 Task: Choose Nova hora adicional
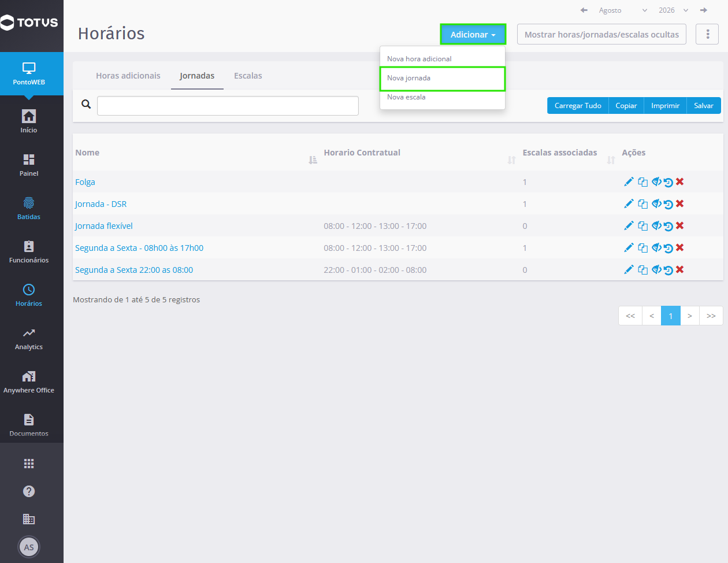[x=443, y=59]
